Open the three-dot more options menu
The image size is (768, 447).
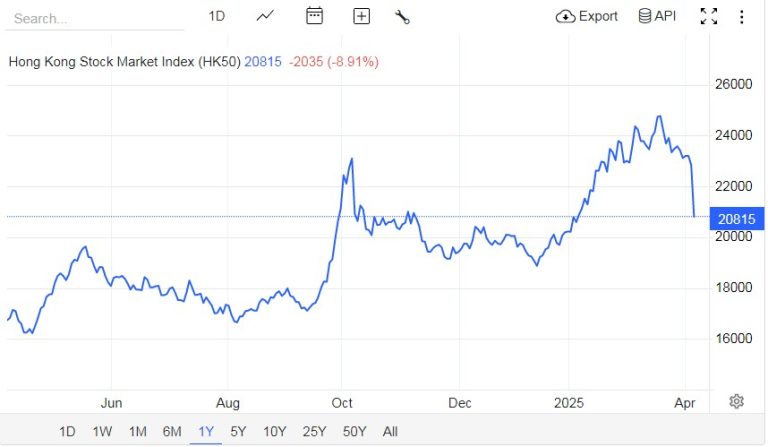tap(742, 17)
